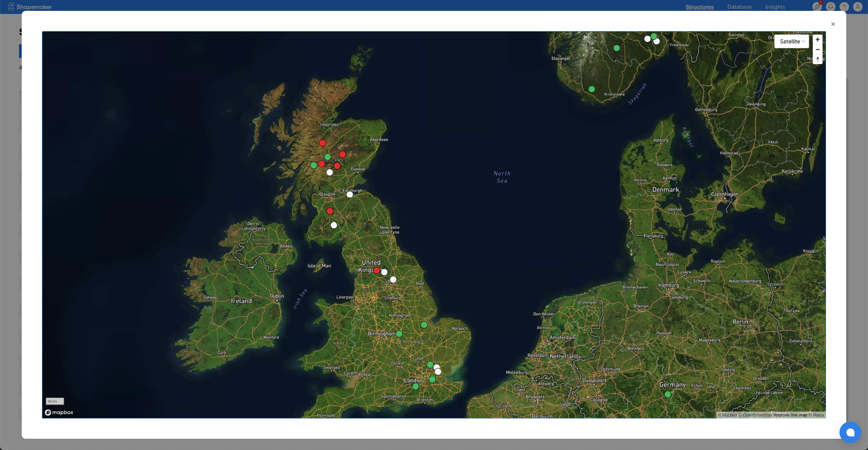Select the red marker south of Glasgow
868x450 pixels.
330,211
